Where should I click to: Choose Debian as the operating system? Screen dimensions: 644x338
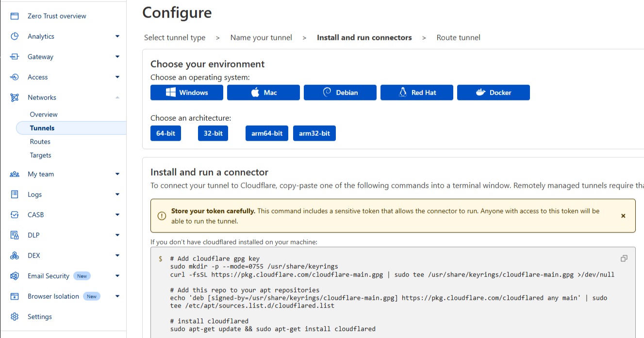point(340,93)
